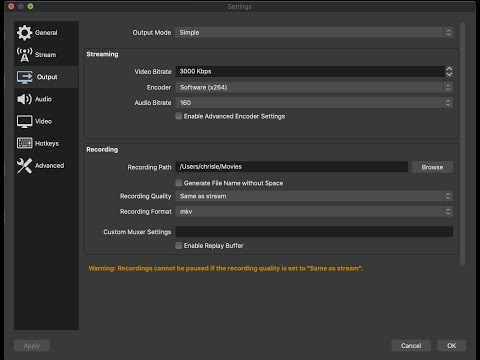Choose a Recording Format from dropdown
The height and width of the screenshot is (360, 480).
point(314,211)
